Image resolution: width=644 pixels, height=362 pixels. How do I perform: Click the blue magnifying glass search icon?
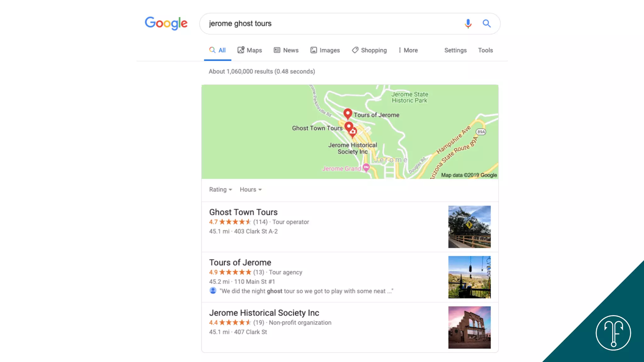486,24
